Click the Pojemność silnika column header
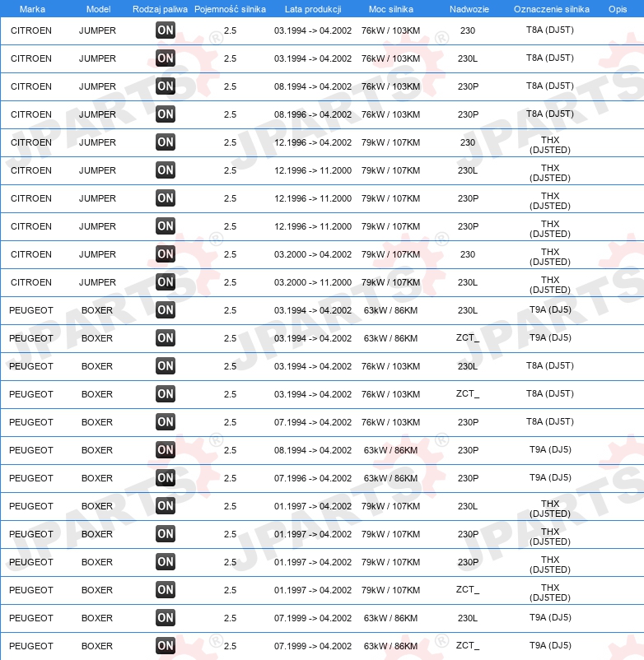This screenshot has width=644, height=660. tap(230, 9)
